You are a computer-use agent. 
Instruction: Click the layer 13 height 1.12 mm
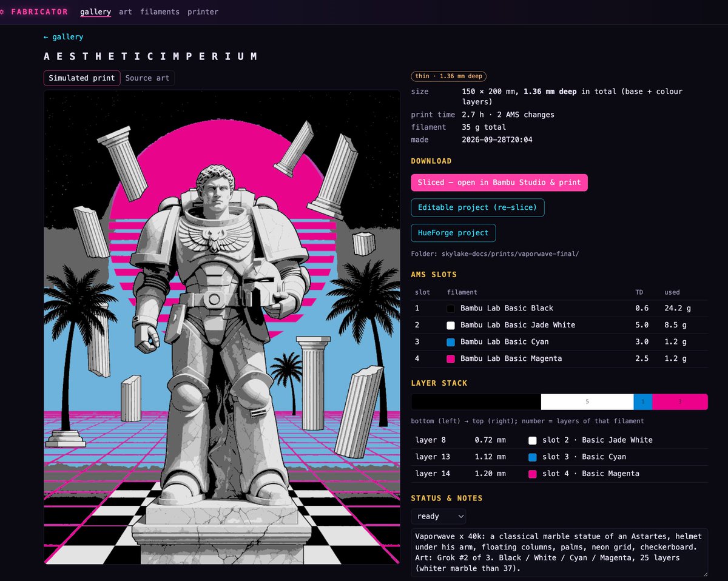[490, 457]
